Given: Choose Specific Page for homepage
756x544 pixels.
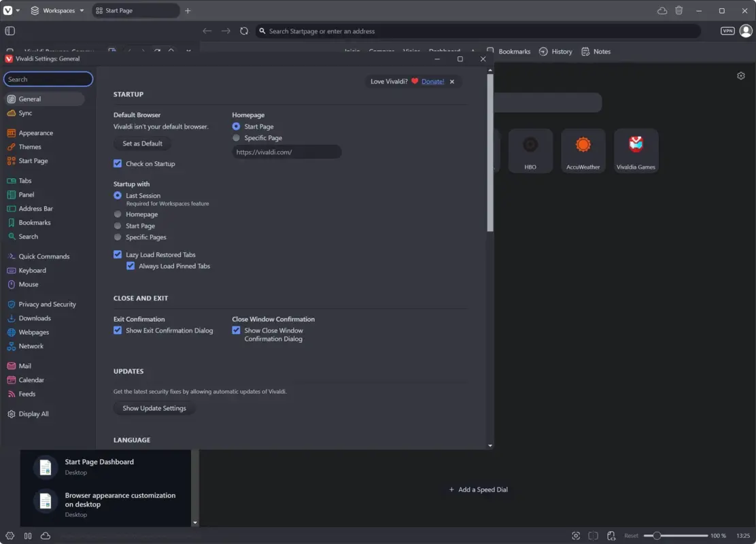Looking at the screenshot, I should pos(236,137).
